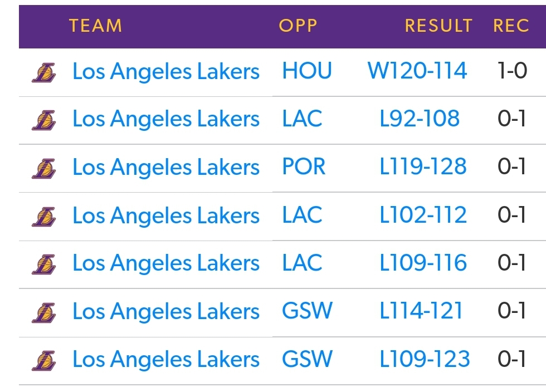Click the Lakers logo in the L114-121 row
Image resolution: width=546 pixels, height=392 pixels.
pyautogui.click(x=44, y=313)
